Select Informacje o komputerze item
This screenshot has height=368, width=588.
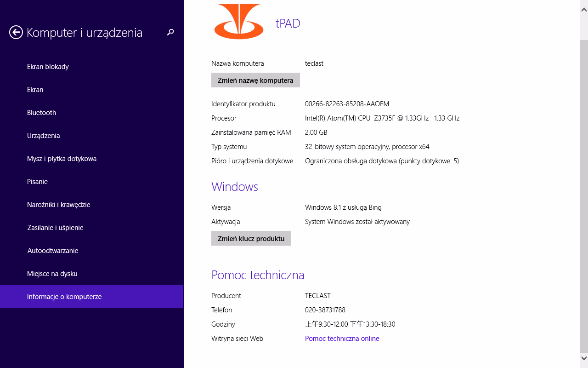click(64, 297)
